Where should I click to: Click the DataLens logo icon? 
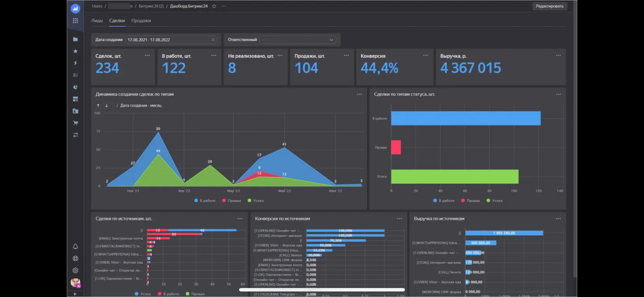pos(75,9)
